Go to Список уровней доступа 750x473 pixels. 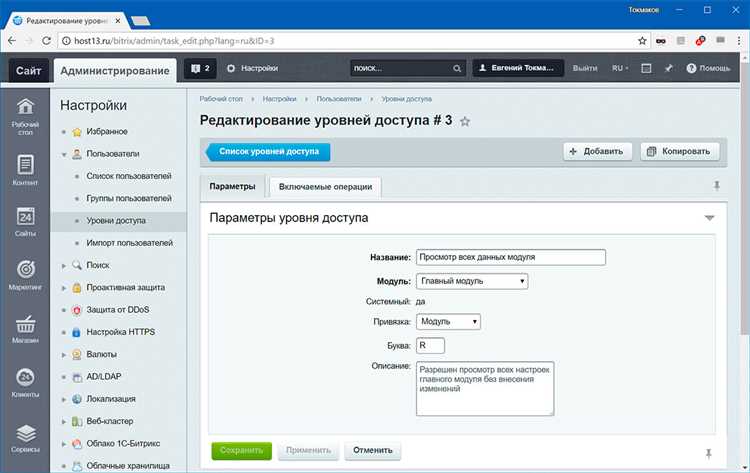point(268,152)
